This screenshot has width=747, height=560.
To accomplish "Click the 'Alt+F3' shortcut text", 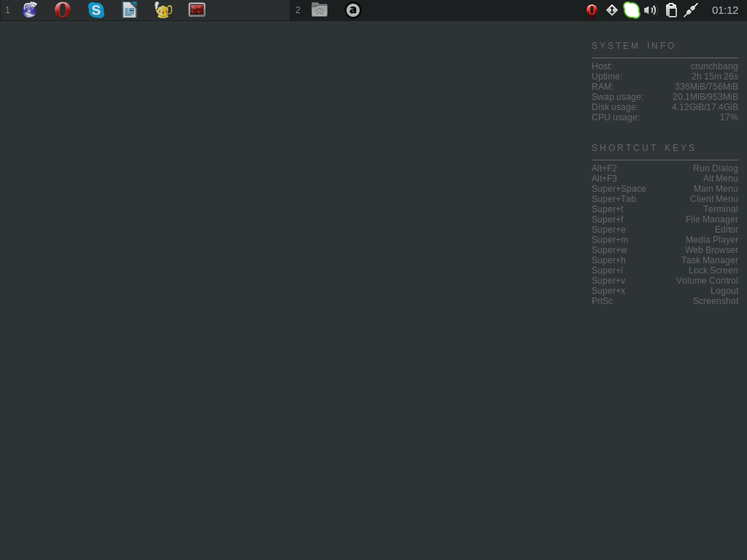I will tap(604, 179).
